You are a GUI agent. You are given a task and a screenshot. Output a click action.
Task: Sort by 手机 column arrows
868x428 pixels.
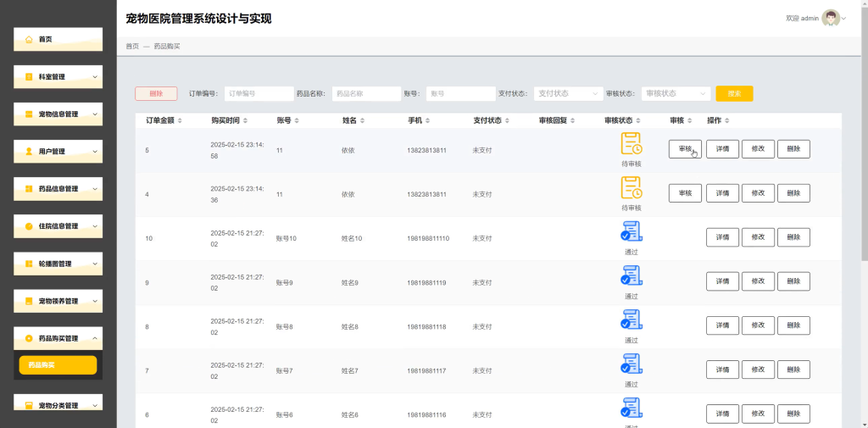pos(427,120)
